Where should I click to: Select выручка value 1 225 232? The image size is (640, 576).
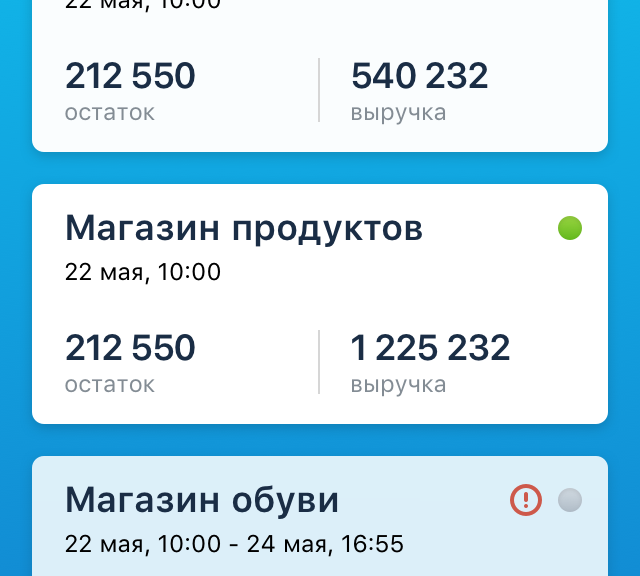coord(430,347)
